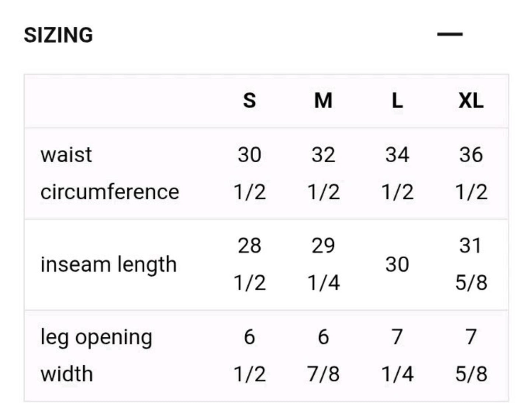532x403 pixels.
Task: Select the S size column header
Action: (249, 100)
